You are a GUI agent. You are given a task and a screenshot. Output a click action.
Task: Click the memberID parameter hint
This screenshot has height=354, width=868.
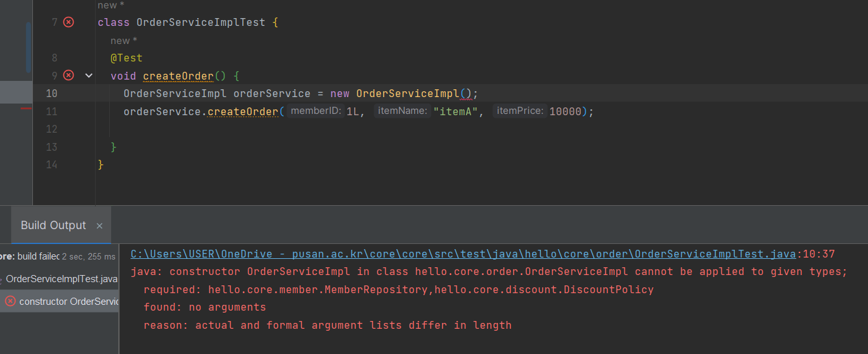click(315, 111)
